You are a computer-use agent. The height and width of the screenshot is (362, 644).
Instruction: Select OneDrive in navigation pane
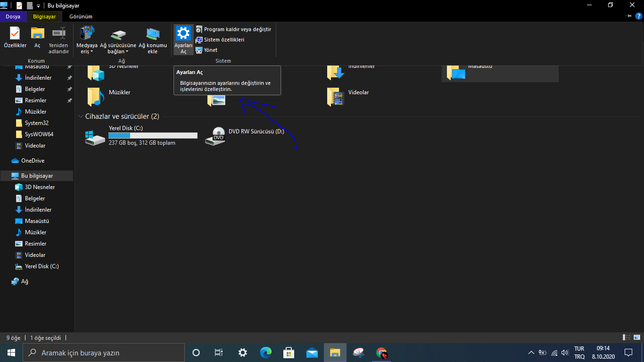(x=33, y=161)
